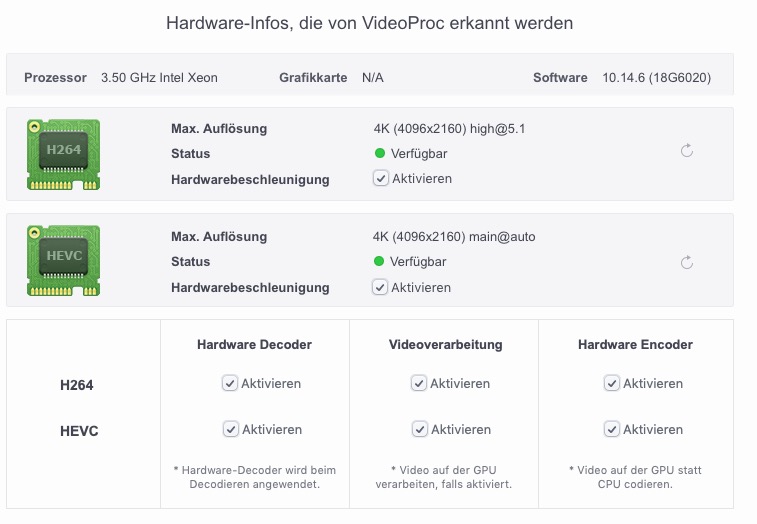Select the Prozessor value 3.50 GHz Intel Xeon

tap(159, 77)
